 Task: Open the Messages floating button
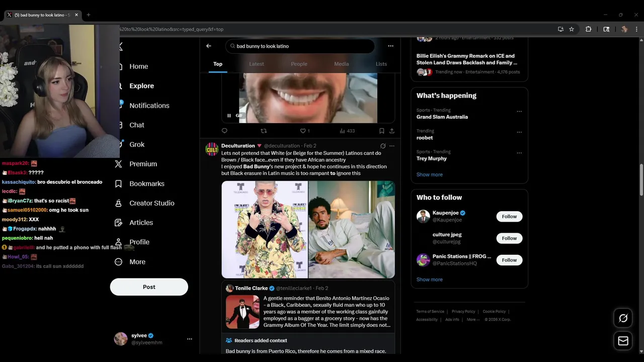[x=623, y=341]
